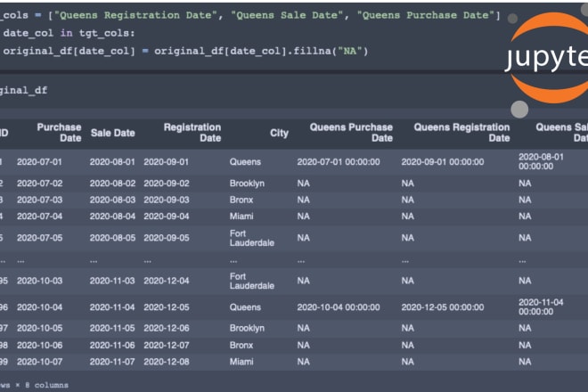This screenshot has width=588, height=392.
Task: Click the City column header
Action: pos(279,133)
